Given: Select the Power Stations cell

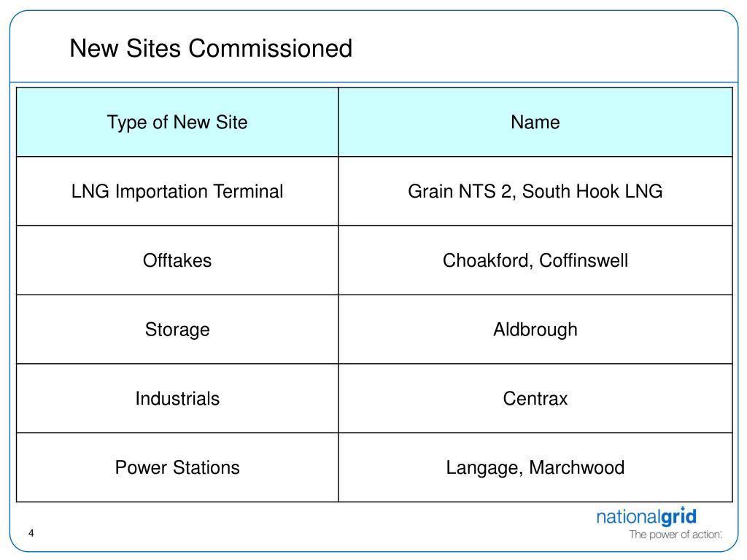Looking at the screenshot, I should 177,467.
